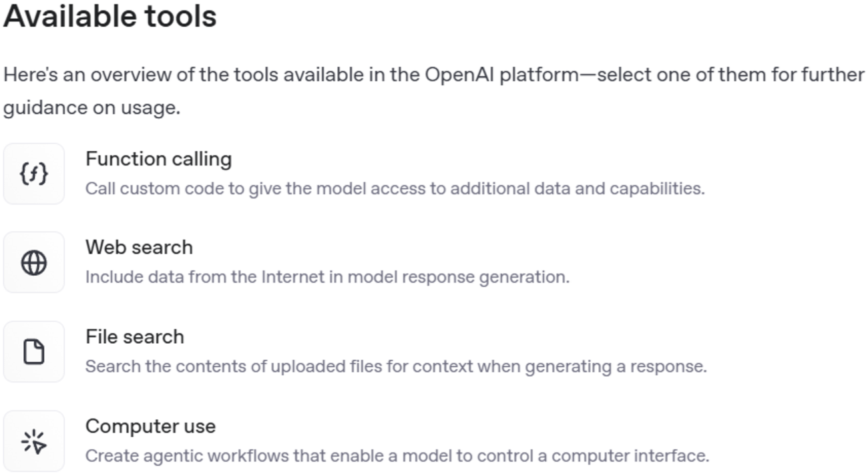
Task: Click the Function calling heading text
Action: 158,159
